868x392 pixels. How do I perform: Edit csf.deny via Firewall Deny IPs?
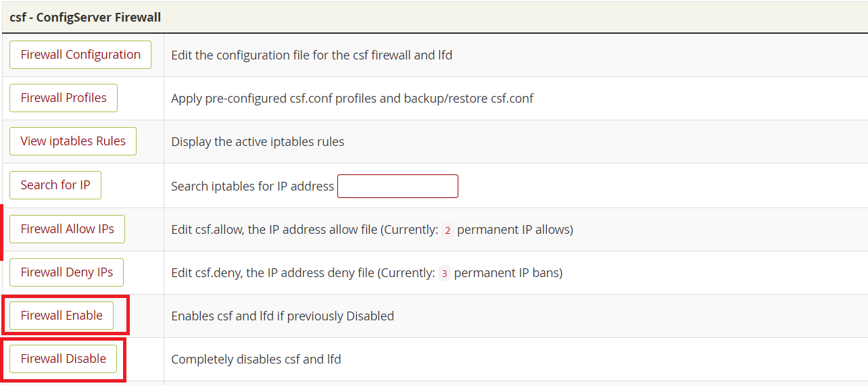tap(66, 272)
